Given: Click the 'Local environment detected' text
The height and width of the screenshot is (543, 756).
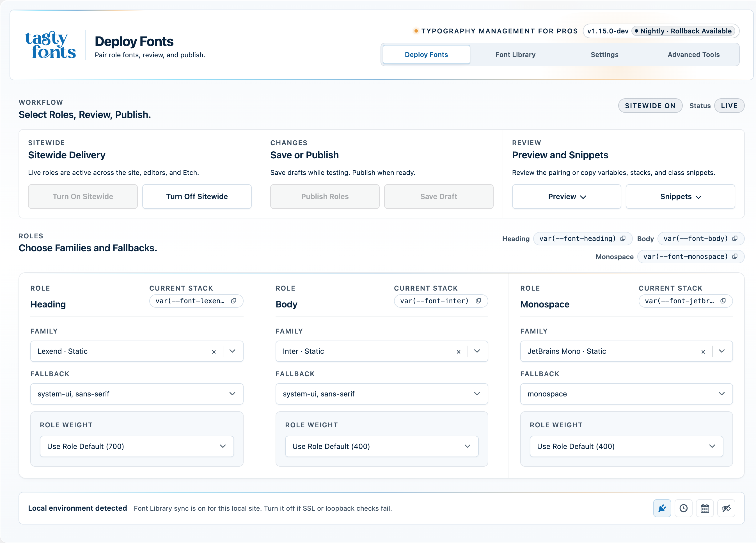Looking at the screenshot, I should 77,508.
